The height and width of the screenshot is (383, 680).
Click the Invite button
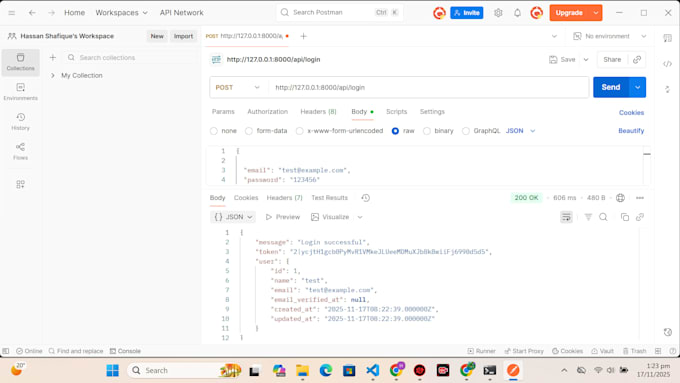467,13
